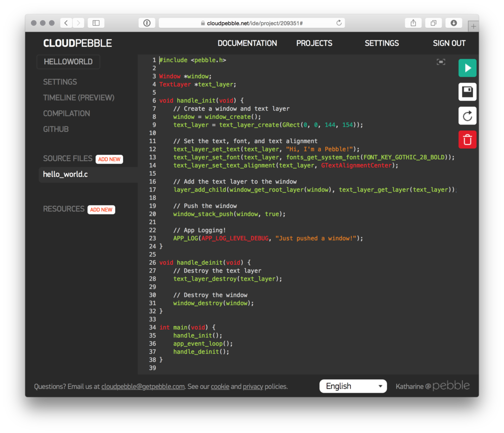Click the Safari address bar

252,23
